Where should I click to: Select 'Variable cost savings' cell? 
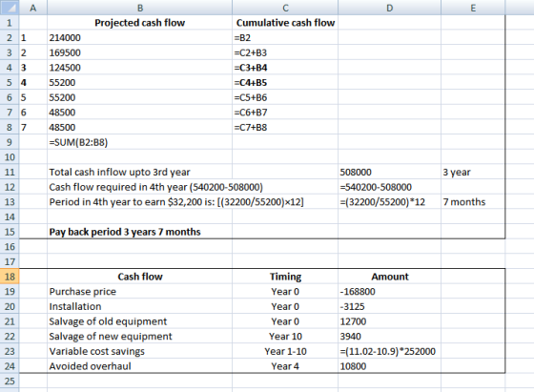pos(139,351)
